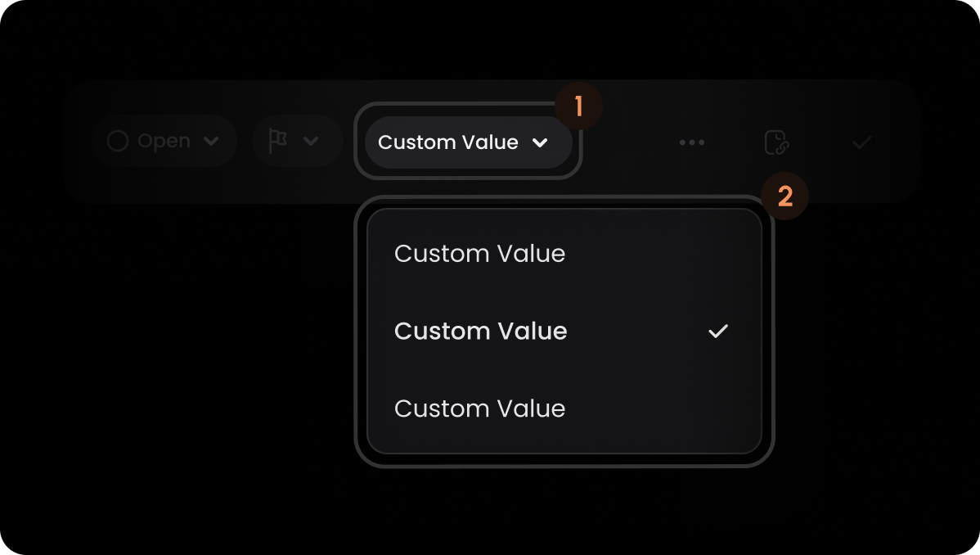The height and width of the screenshot is (555, 980).
Task: Click the checkmark icon in the toolbar
Action: pyautogui.click(x=862, y=142)
